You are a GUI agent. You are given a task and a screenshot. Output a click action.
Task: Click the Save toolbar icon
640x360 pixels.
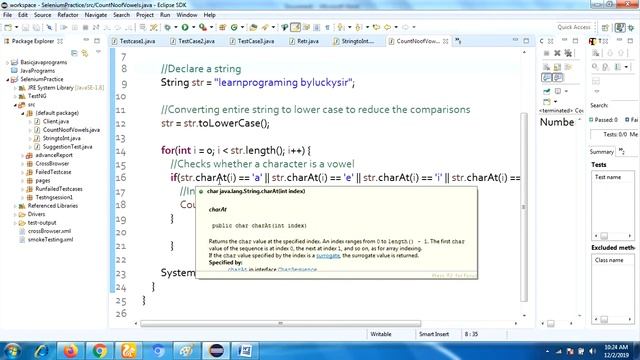click(x=25, y=27)
